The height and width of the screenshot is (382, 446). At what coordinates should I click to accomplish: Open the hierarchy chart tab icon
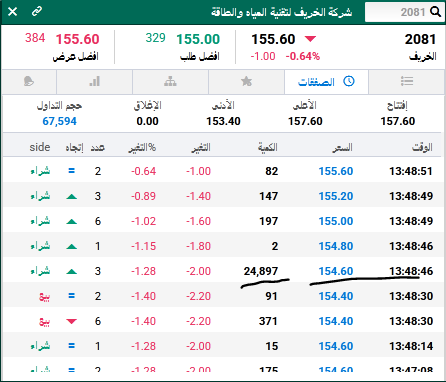point(170,81)
